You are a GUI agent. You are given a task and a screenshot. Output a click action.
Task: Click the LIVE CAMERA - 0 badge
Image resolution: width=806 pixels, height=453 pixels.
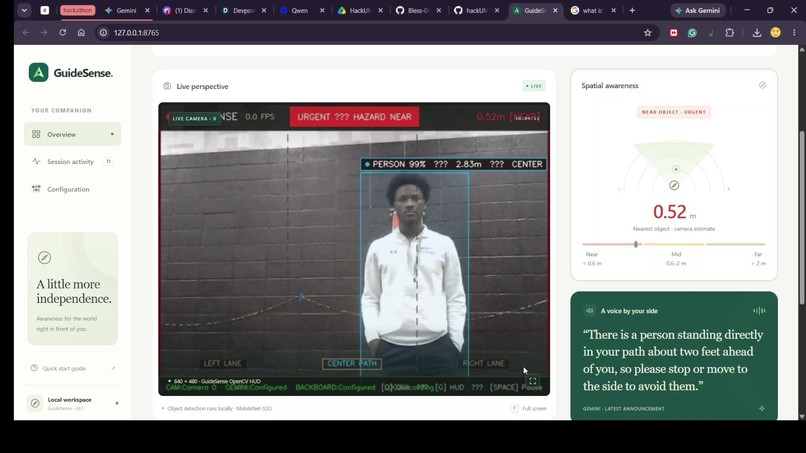pos(194,118)
